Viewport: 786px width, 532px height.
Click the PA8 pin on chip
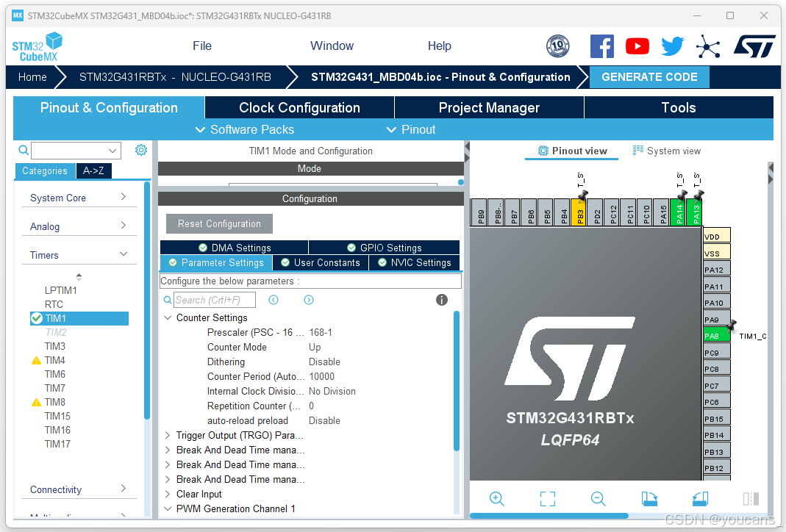[716, 336]
